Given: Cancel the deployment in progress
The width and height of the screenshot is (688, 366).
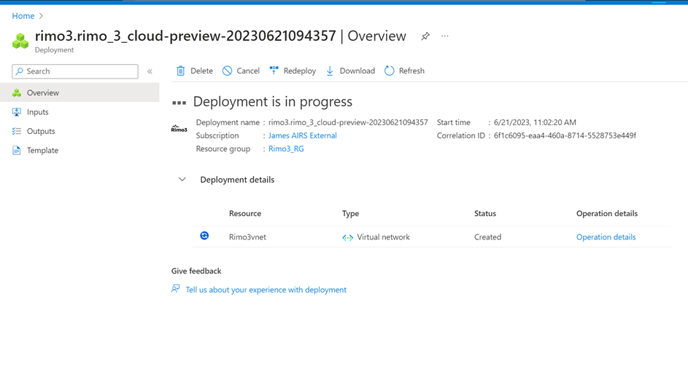Looking at the screenshot, I should click(x=241, y=71).
